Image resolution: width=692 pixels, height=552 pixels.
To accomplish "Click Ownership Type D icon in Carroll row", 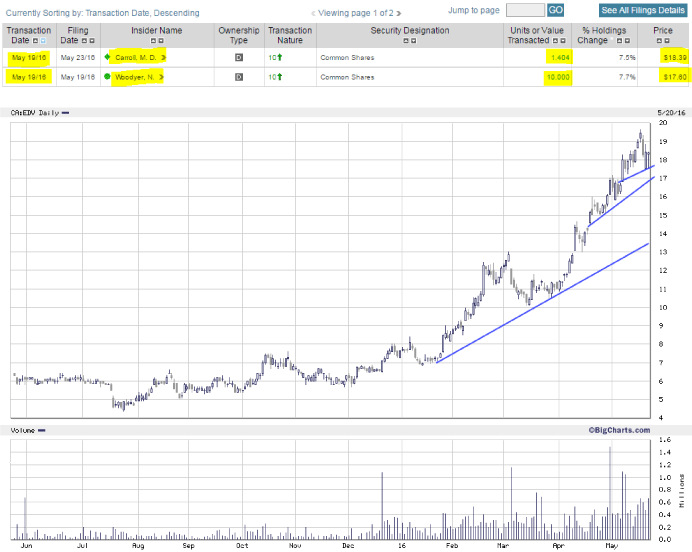I will pos(238,58).
